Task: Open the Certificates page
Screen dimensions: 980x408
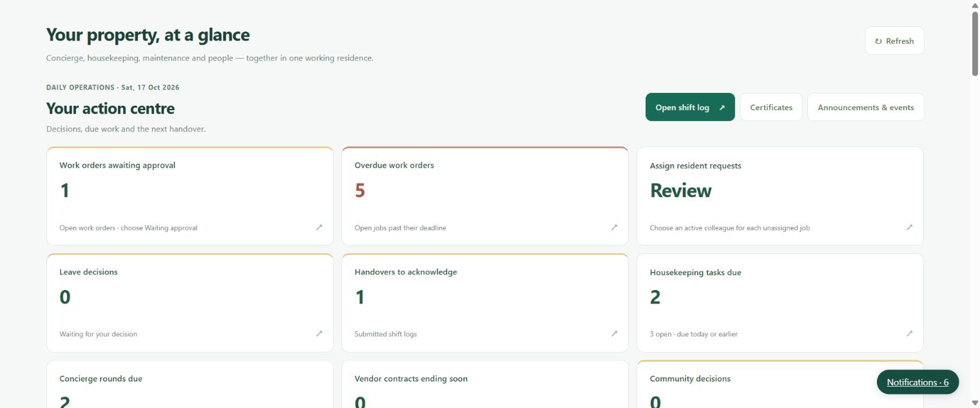Action: (x=771, y=107)
